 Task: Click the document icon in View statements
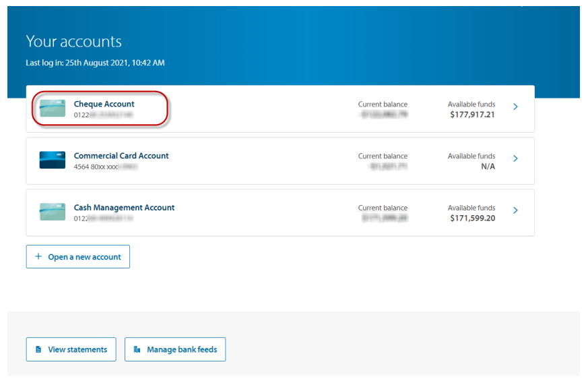coord(38,349)
